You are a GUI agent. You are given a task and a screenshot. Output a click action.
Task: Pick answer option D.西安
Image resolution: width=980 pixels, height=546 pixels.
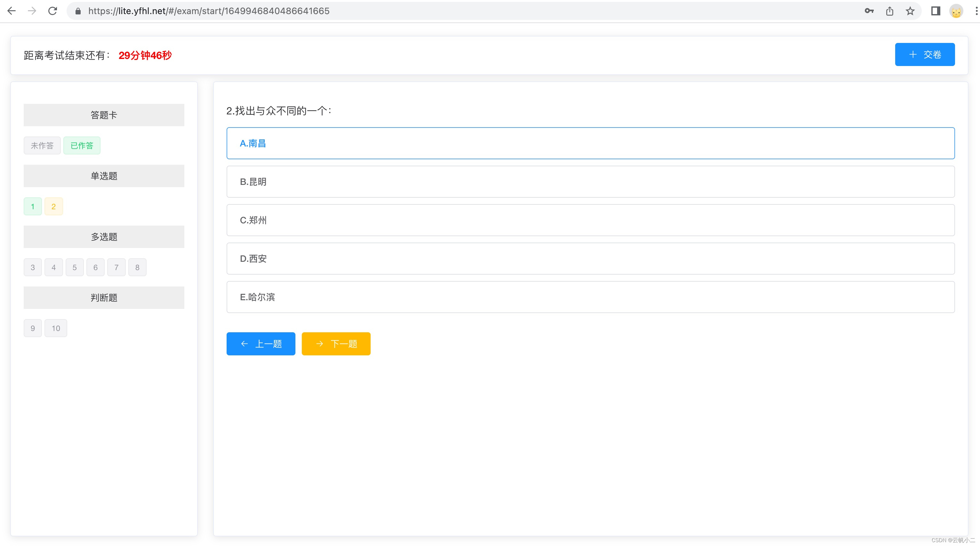[590, 259]
